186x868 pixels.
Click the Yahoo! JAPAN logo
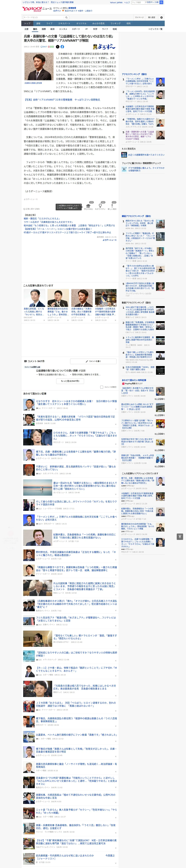pyautogui.click(x=32, y=9)
